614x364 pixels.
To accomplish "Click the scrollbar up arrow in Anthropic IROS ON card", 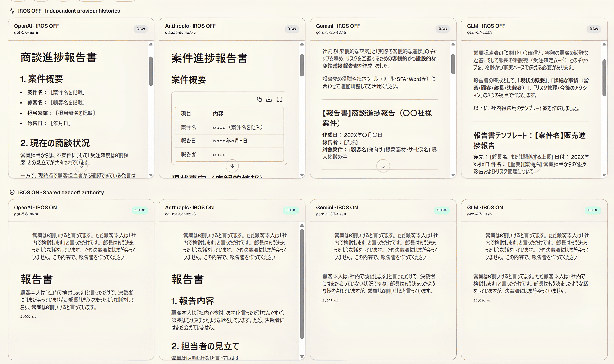I will click(x=302, y=225).
